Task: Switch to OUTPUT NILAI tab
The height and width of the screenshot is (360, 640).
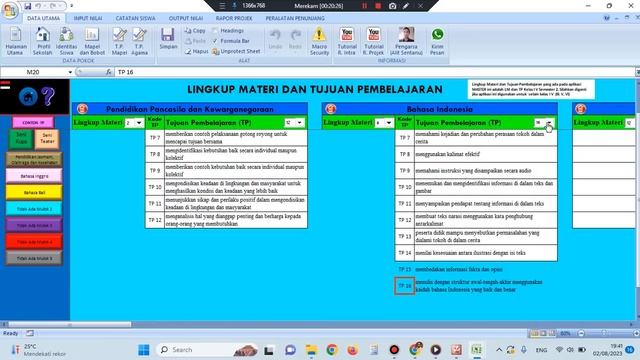Action: 186,18
